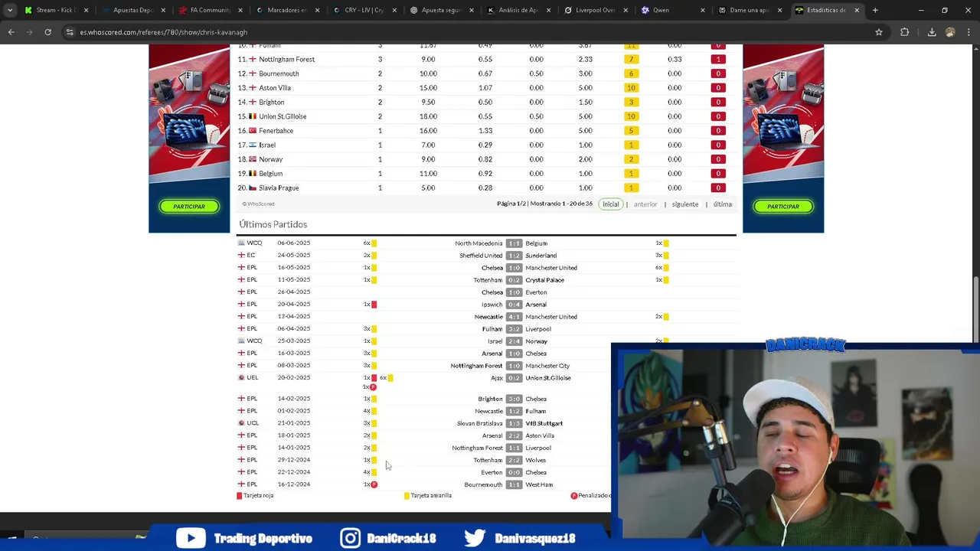Open Tottenham 0:2 Crystal Palace score
The width and height of the screenshot is (980, 551).
(x=514, y=280)
